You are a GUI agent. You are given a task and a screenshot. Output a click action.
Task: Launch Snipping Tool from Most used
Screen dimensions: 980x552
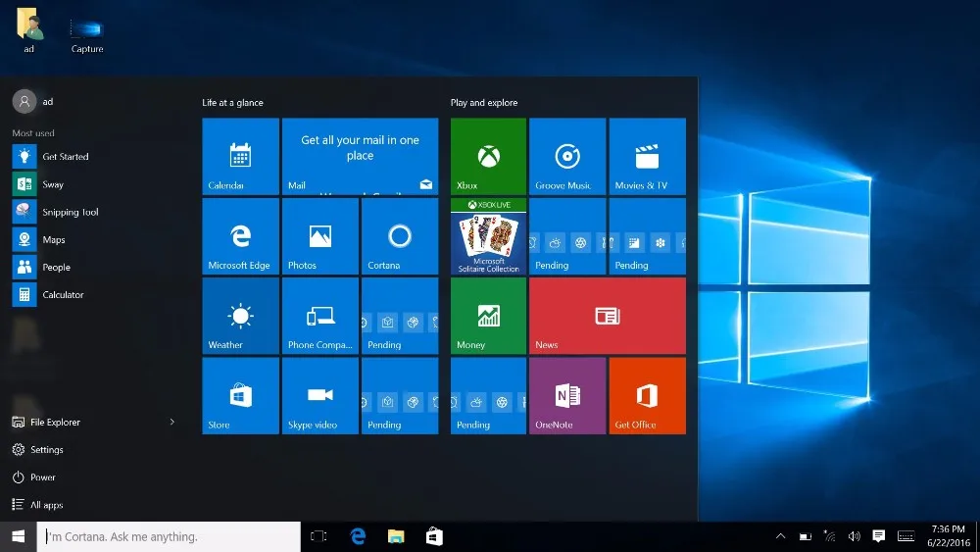pos(94,212)
